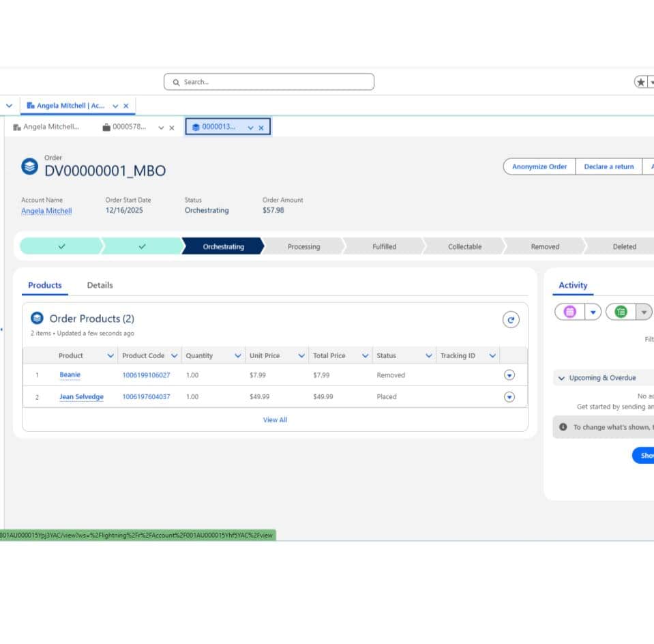Click the Order icon beside DV00000001_MBO

28,166
